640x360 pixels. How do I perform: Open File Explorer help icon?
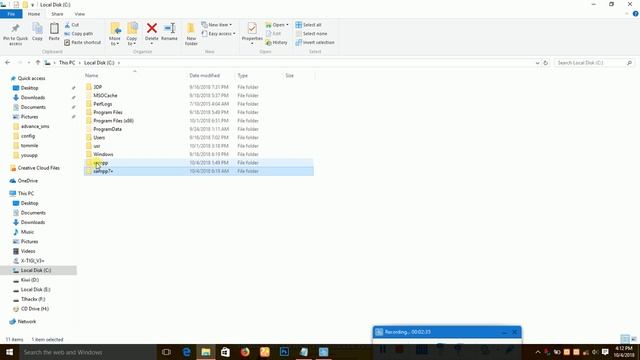click(x=636, y=14)
